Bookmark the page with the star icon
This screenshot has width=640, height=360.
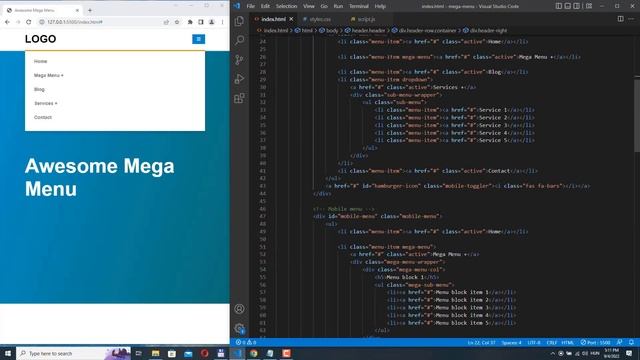[177, 22]
